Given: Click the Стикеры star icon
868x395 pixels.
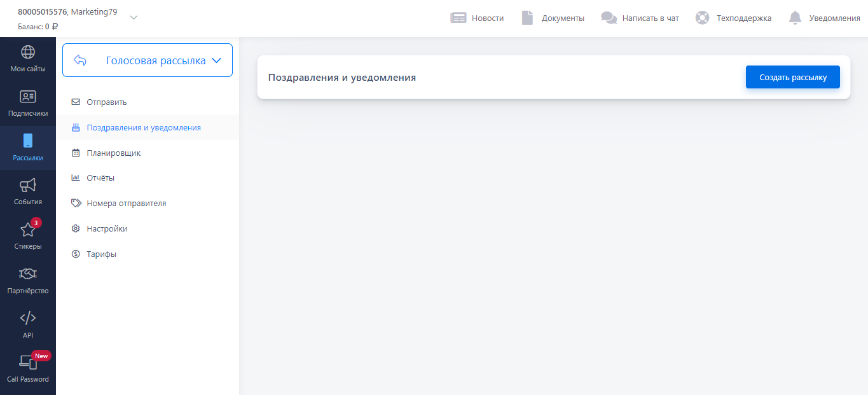Looking at the screenshot, I should click(x=28, y=230).
